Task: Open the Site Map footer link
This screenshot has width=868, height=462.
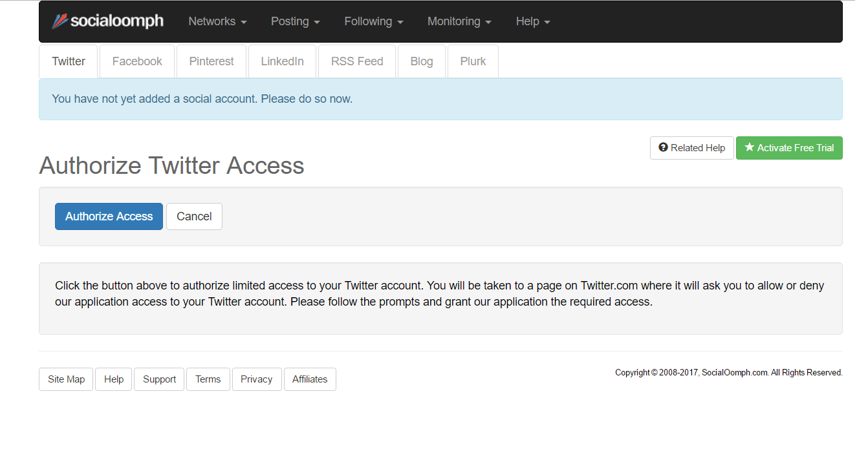Action: point(66,379)
